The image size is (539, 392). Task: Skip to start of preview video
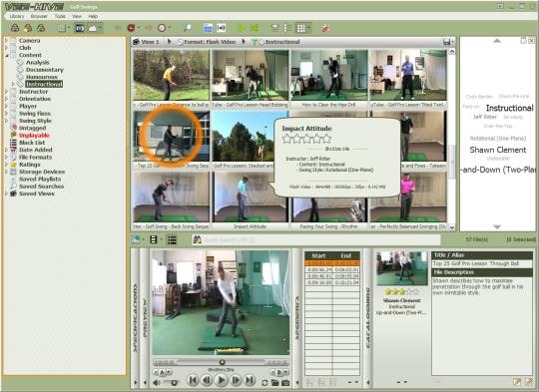pyautogui.click(x=193, y=380)
